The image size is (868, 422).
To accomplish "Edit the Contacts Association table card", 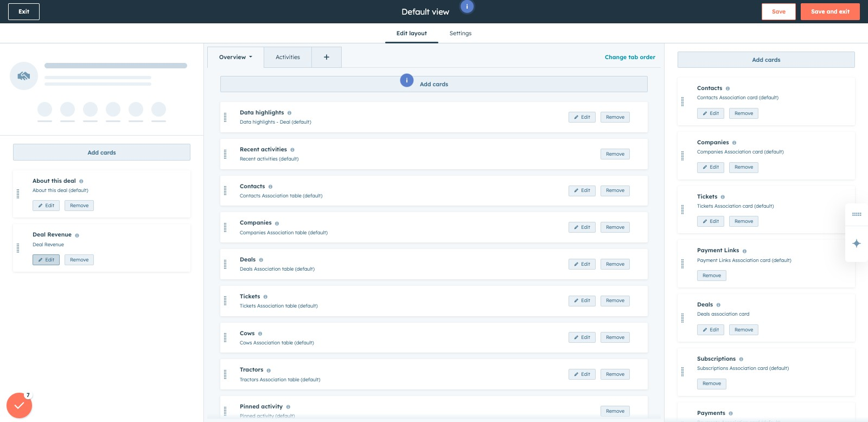I will 582,190.
